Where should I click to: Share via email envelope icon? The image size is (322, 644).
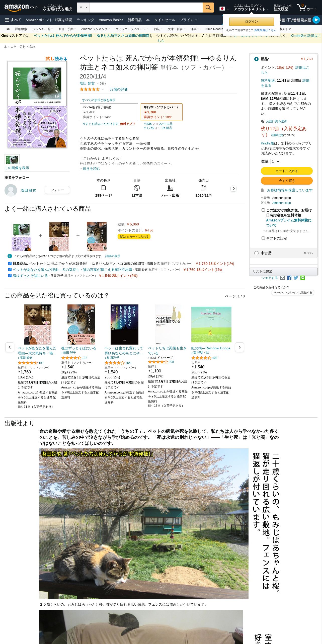pyautogui.click(x=283, y=278)
